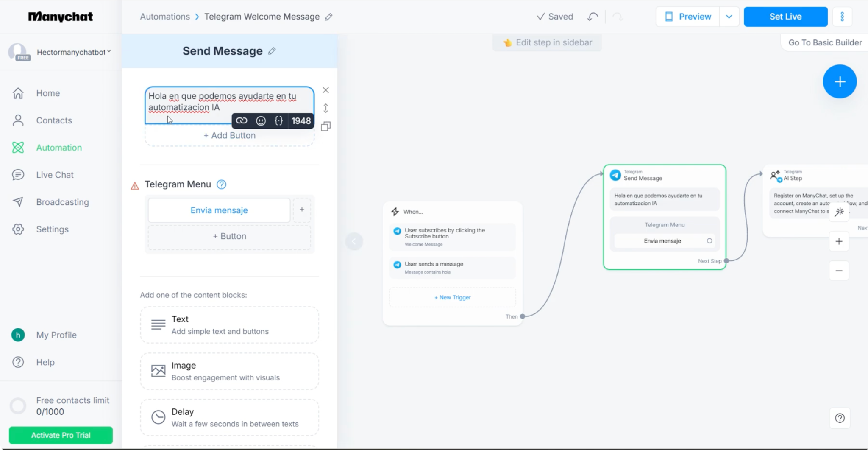The width and height of the screenshot is (868, 450).
Task: Add a Delay content block
Action: click(x=229, y=417)
